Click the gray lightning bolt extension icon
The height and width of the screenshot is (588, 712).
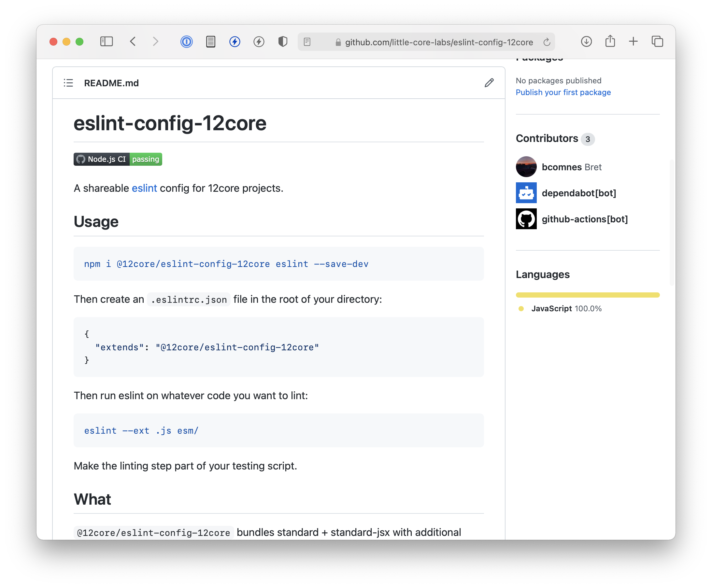[x=259, y=42]
